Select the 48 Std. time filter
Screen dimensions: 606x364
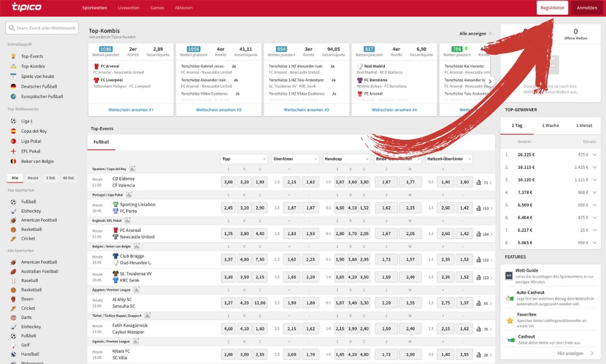point(69,178)
